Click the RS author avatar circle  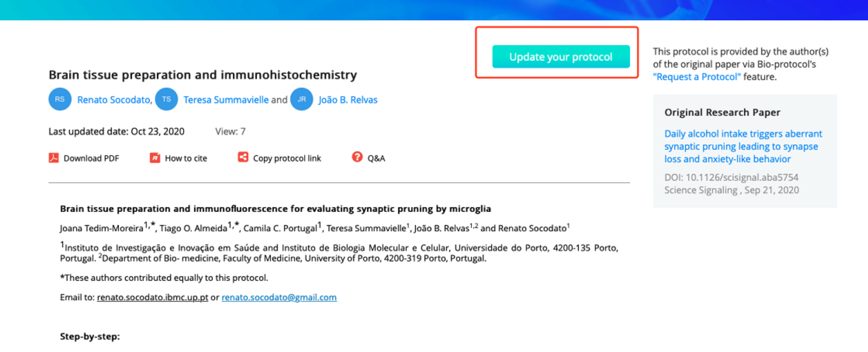pyautogui.click(x=60, y=99)
